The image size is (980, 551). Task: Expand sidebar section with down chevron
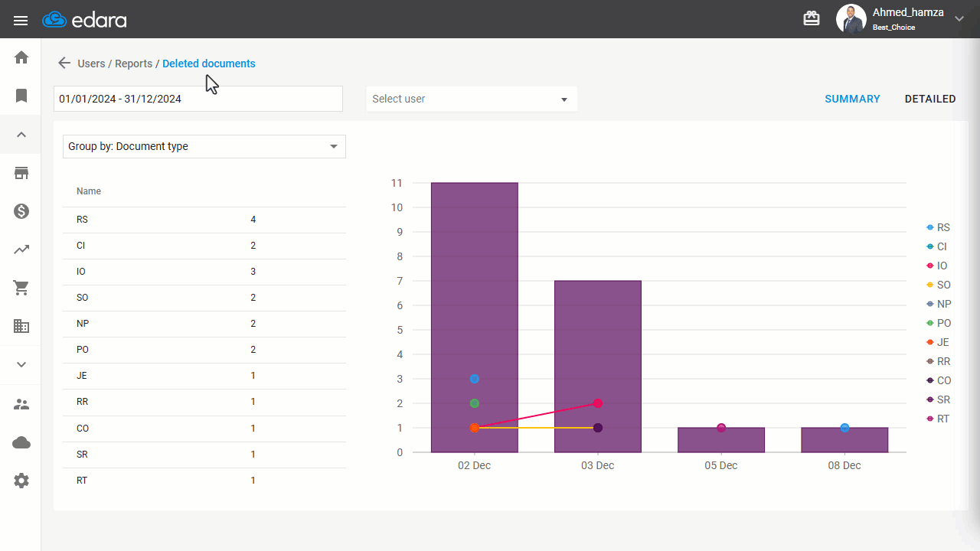pyautogui.click(x=21, y=364)
